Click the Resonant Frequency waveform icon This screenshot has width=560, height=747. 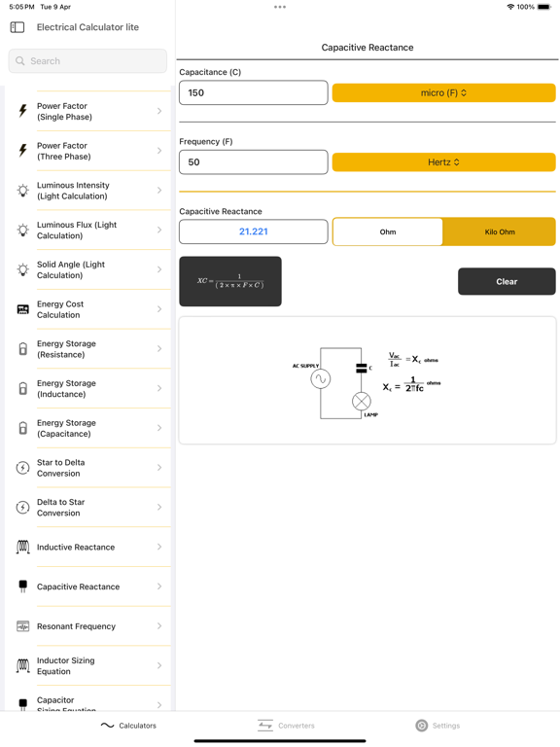tap(23, 626)
